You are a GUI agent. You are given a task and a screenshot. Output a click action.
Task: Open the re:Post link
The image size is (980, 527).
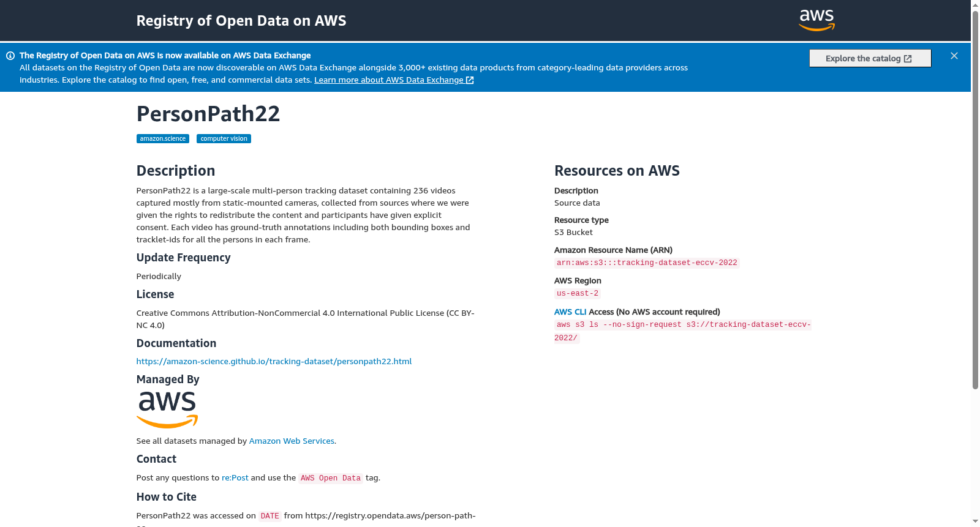click(x=235, y=478)
